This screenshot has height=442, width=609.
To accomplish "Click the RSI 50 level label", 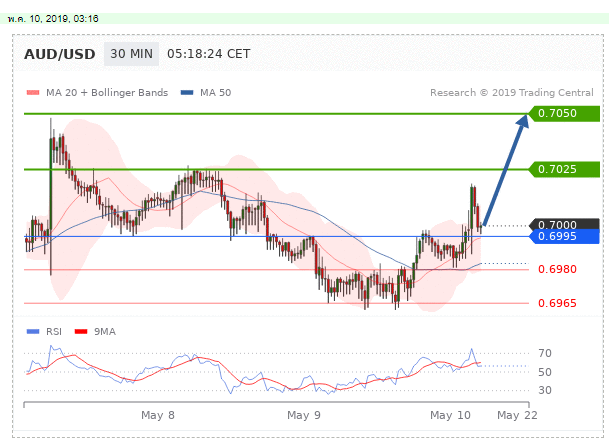I will 545,372.
